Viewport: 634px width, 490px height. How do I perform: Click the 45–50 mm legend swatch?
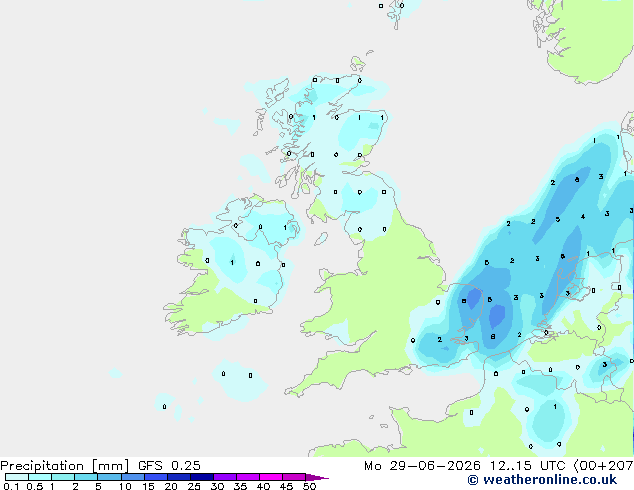click(x=294, y=477)
